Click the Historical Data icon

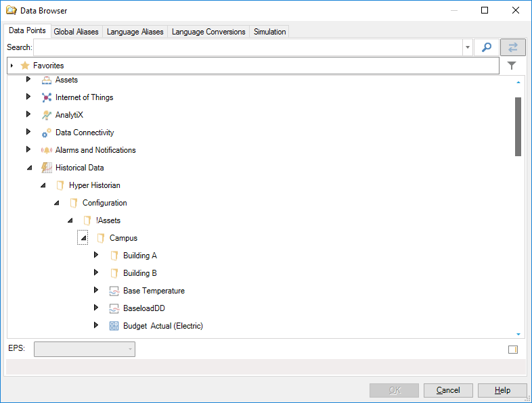(x=47, y=168)
